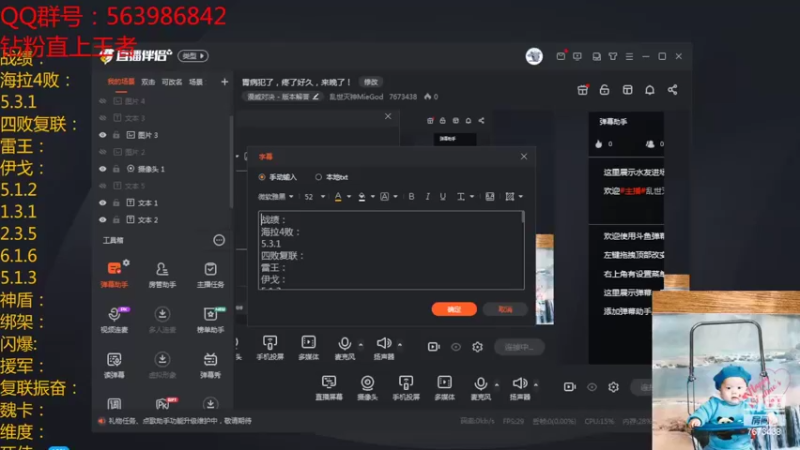
Task: Expand the text alignment arrow
Action: click(x=472, y=196)
